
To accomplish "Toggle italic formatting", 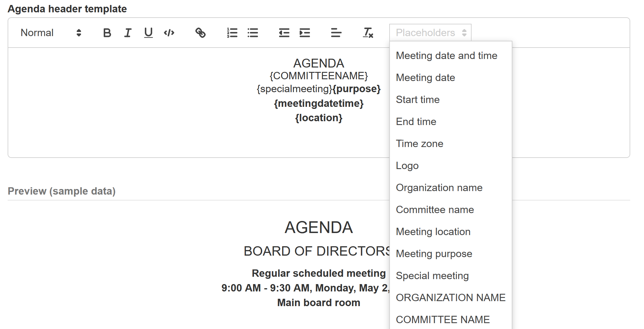I will point(128,33).
